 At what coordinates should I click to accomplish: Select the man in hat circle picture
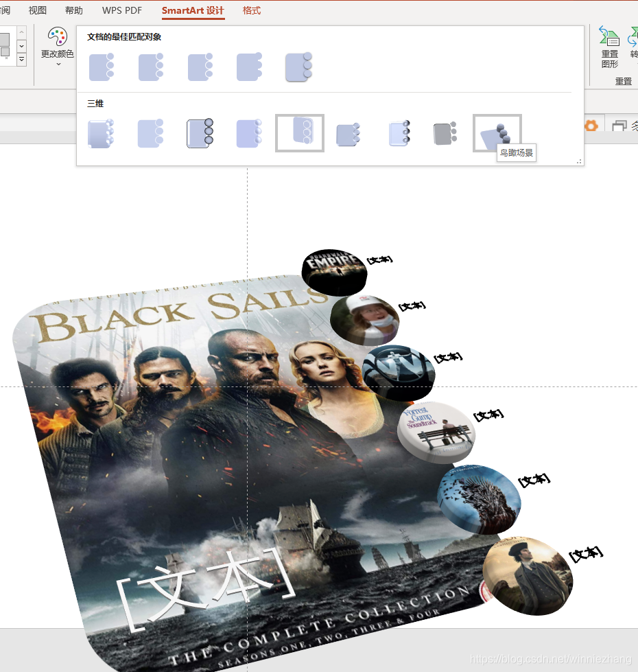(528, 576)
